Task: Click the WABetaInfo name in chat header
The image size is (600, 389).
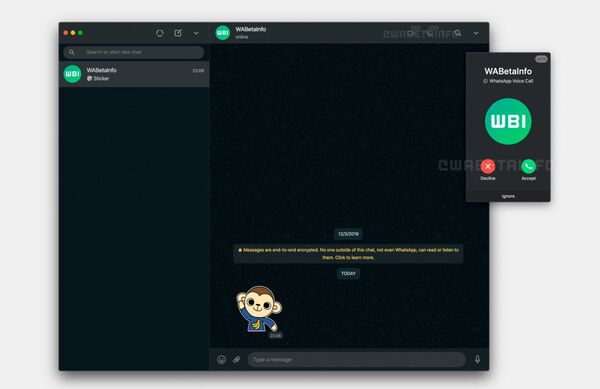Action: point(251,29)
